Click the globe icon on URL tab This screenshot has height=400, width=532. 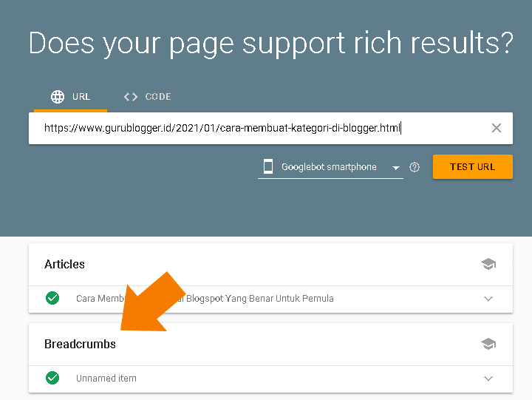point(57,97)
